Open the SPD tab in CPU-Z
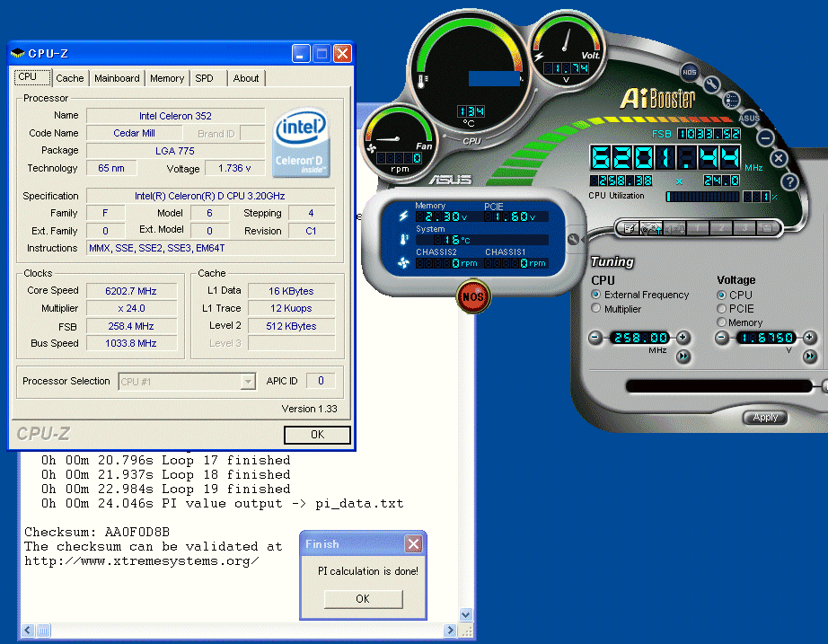This screenshot has width=828, height=644. click(x=208, y=78)
